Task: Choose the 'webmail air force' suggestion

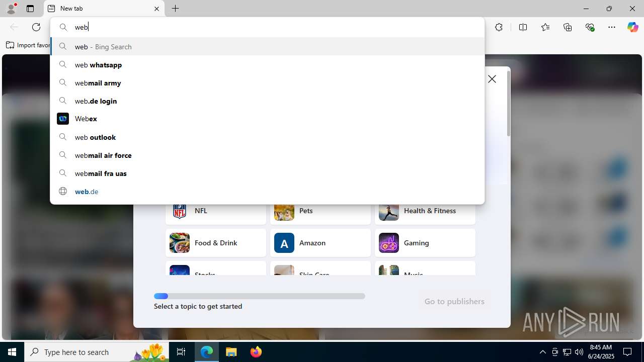Action: click(x=267, y=155)
